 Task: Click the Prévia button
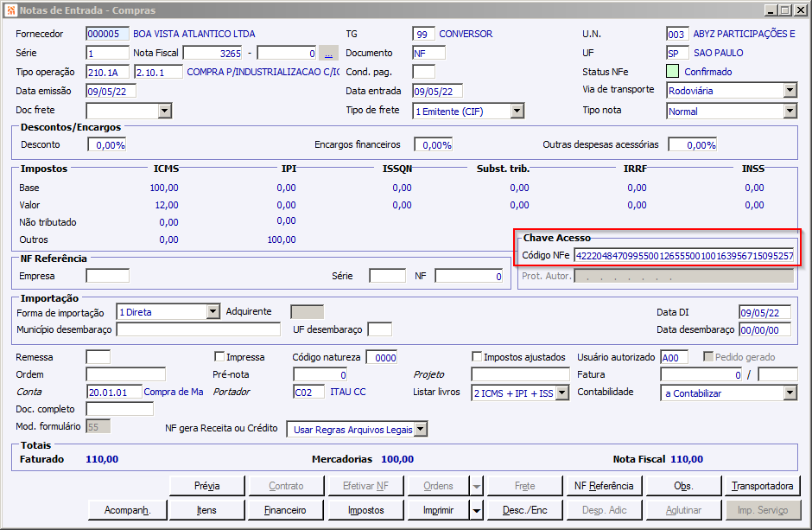(207, 486)
